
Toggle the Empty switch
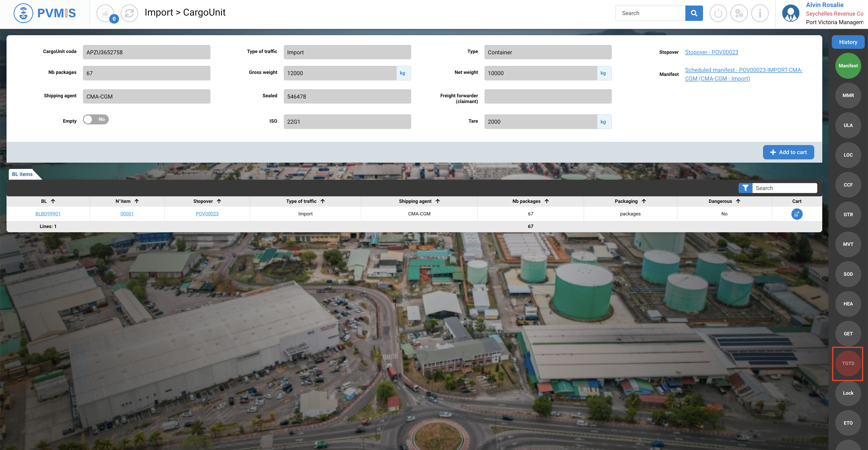click(96, 119)
